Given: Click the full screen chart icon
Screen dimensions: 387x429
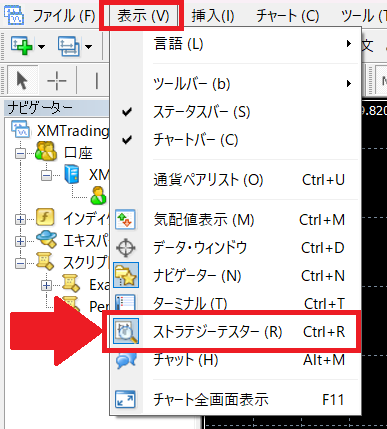Looking at the screenshot, I should click(125, 399).
